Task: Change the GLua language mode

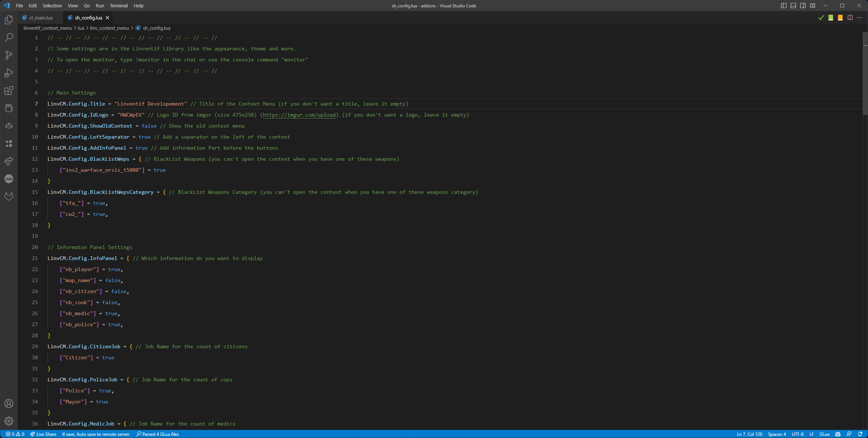Action: [x=824, y=434]
